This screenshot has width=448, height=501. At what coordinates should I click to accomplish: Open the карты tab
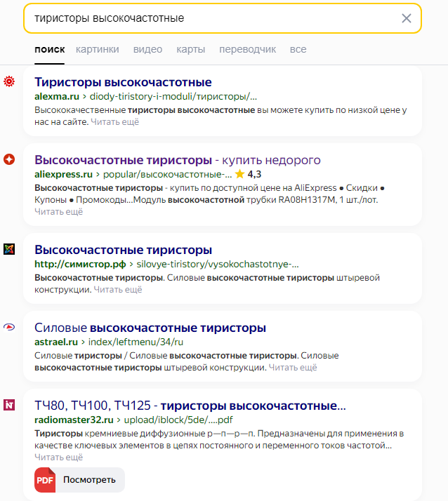coord(190,49)
